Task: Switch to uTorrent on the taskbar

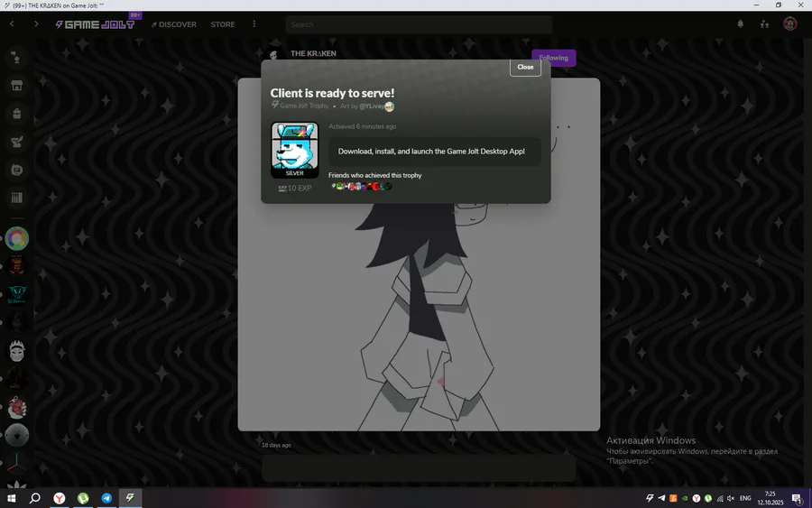Action: 83,498
